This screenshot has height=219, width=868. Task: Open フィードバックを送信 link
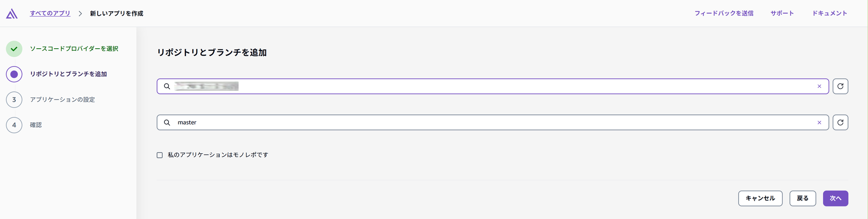point(724,13)
